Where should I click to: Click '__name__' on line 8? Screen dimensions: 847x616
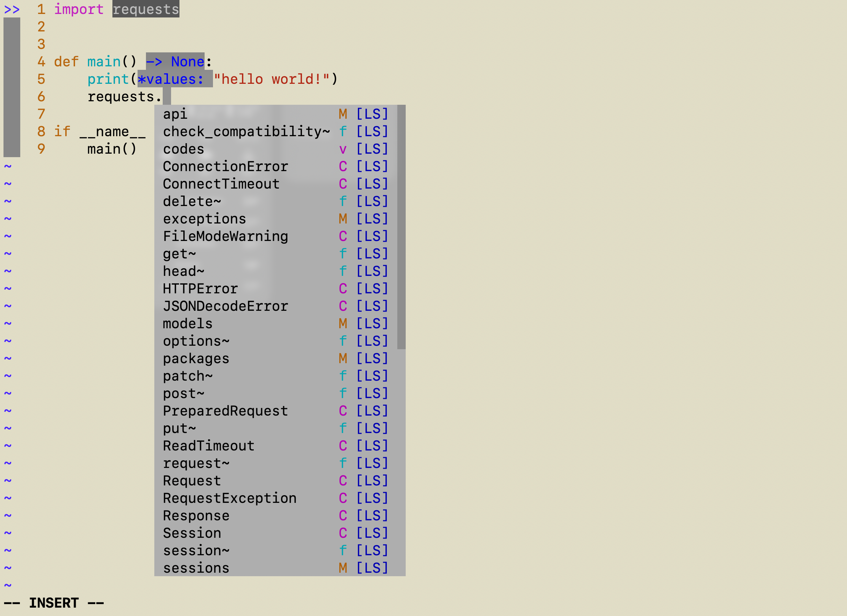[x=112, y=132]
